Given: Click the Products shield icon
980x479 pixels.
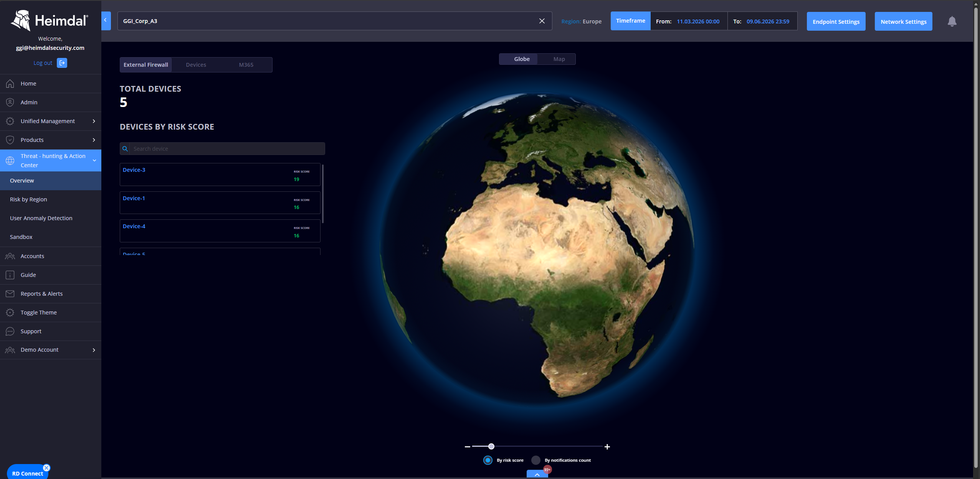Looking at the screenshot, I should coord(10,140).
